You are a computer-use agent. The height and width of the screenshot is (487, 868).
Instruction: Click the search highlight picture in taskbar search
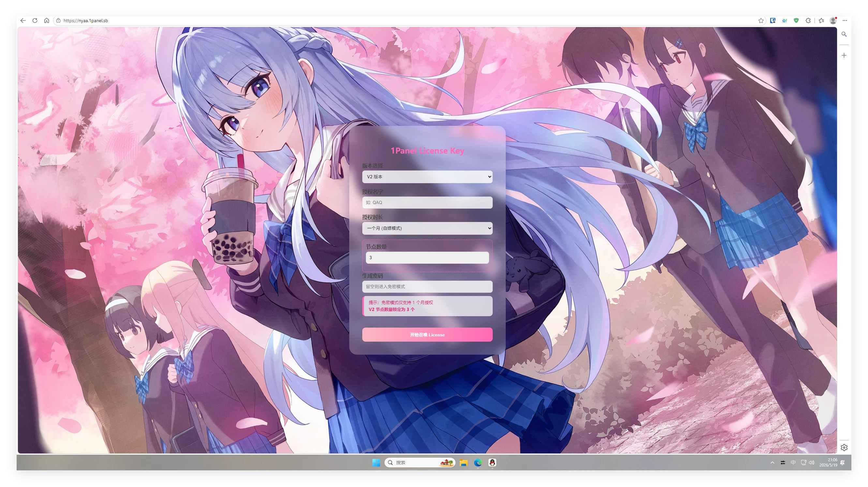(446, 463)
